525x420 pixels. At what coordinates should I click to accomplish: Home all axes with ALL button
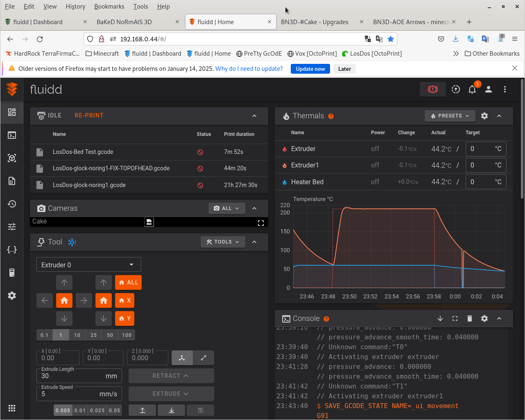point(128,282)
